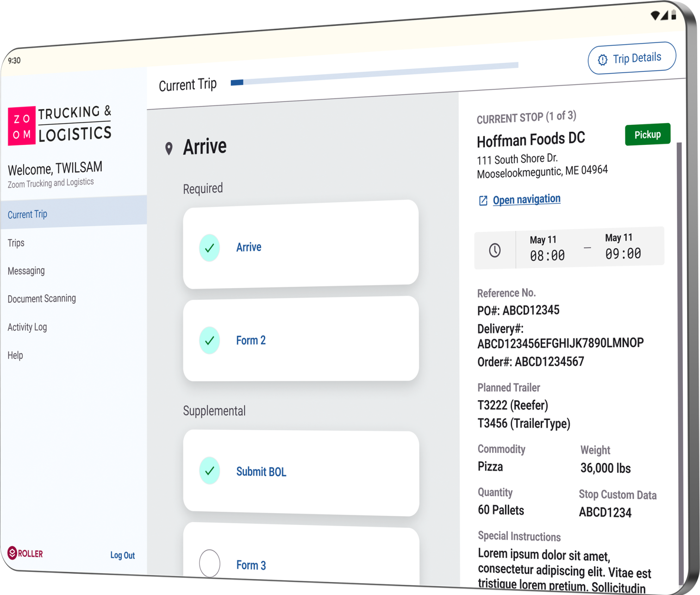Click the external link icon beside Open navigation
This screenshot has width=700, height=595.
[483, 200]
